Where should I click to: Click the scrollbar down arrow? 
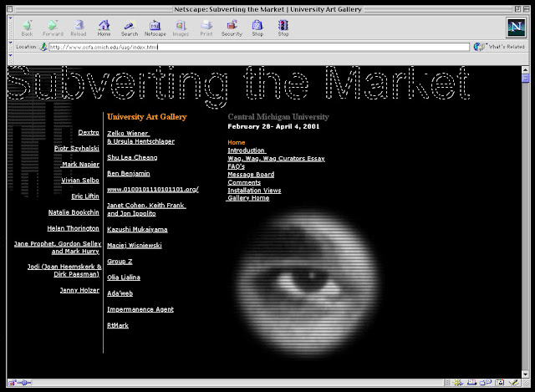coord(526,374)
